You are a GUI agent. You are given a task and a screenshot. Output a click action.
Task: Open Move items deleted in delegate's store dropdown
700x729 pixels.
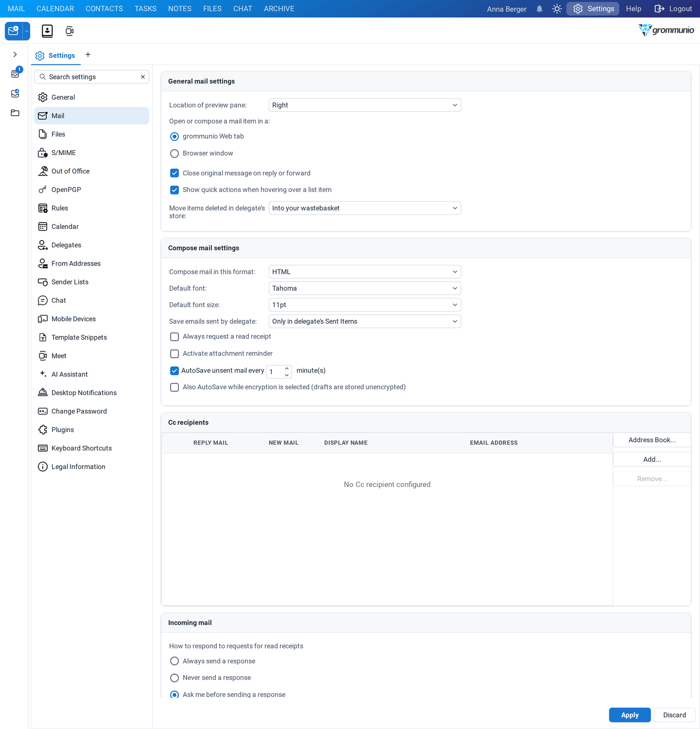pyautogui.click(x=365, y=208)
